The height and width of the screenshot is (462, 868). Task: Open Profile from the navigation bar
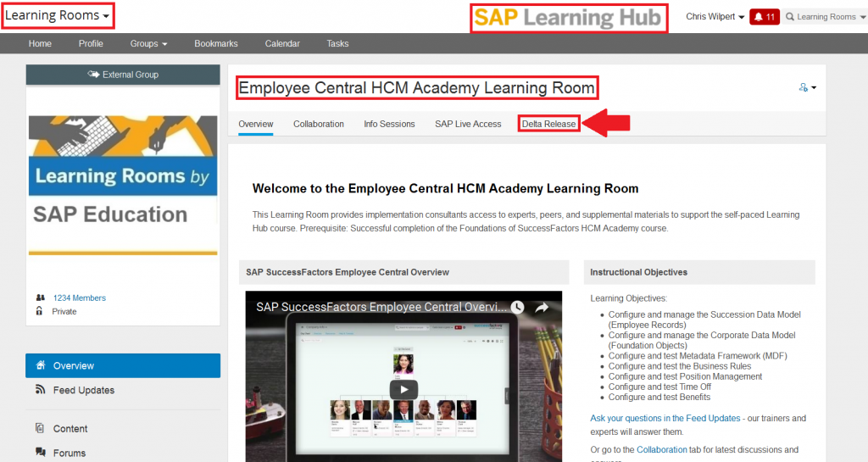(x=91, y=44)
